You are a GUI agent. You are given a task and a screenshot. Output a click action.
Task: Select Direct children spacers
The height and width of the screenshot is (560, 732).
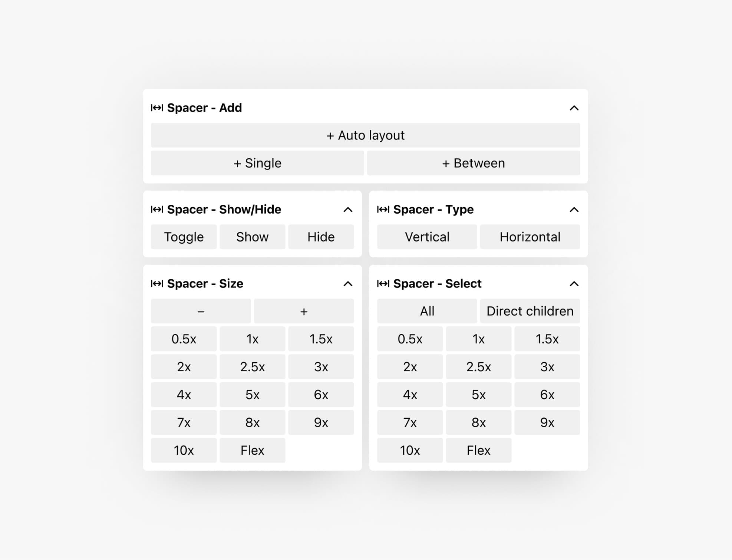pos(530,311)
